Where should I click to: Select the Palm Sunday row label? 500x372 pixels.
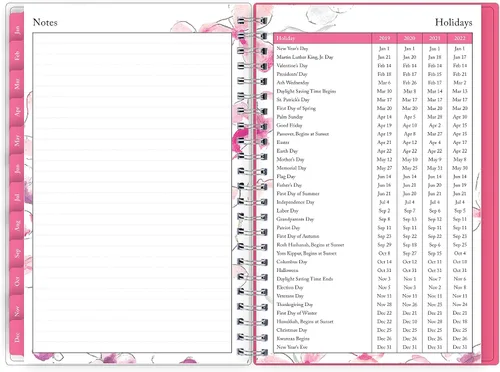coord(290,117)
